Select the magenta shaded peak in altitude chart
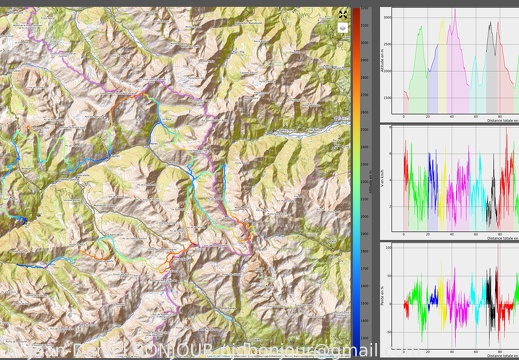519x360 pixels. 458,61
